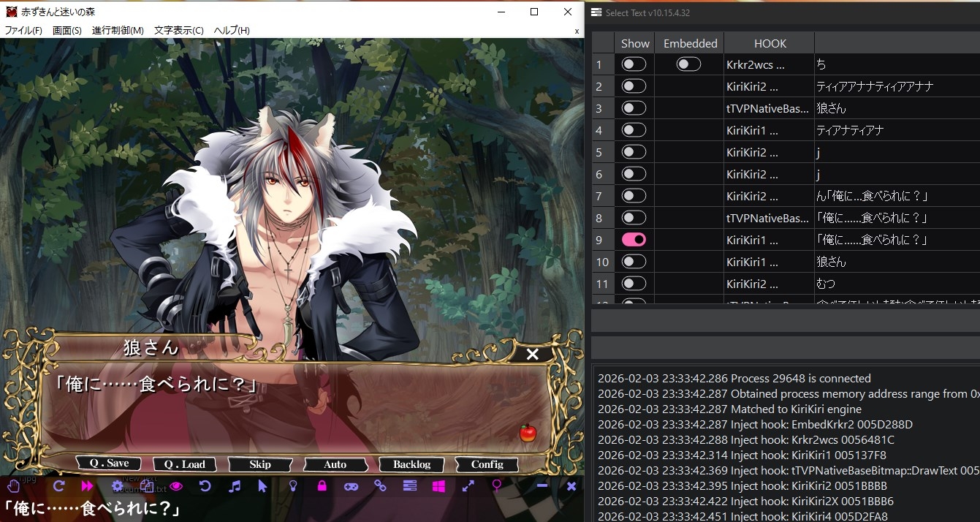
Task: Enable Show toggle for row 4
Action: coord(634,130)
